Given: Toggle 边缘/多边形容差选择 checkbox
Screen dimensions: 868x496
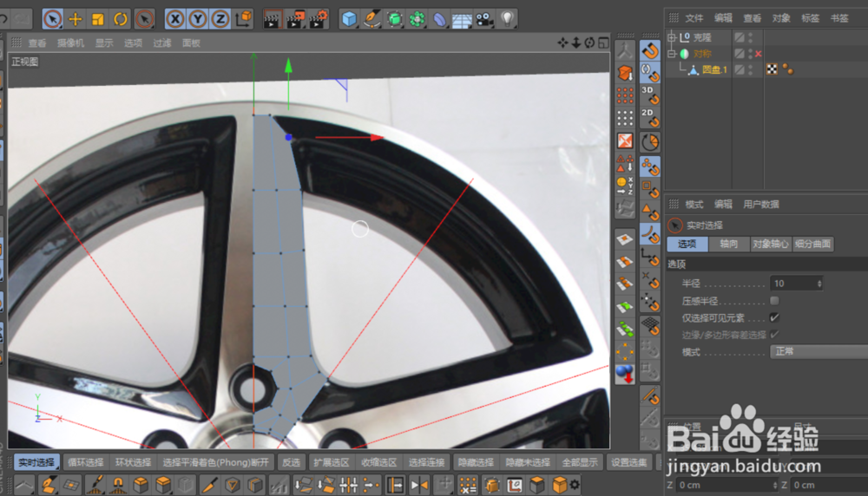Looking at the screenshot, I should [x=774, y=334].
